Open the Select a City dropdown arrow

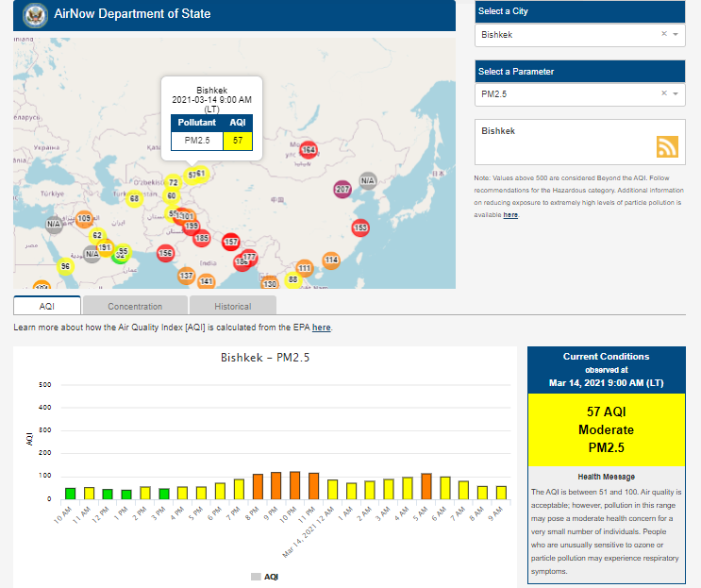pyautogui.click(x=676, y=34)
